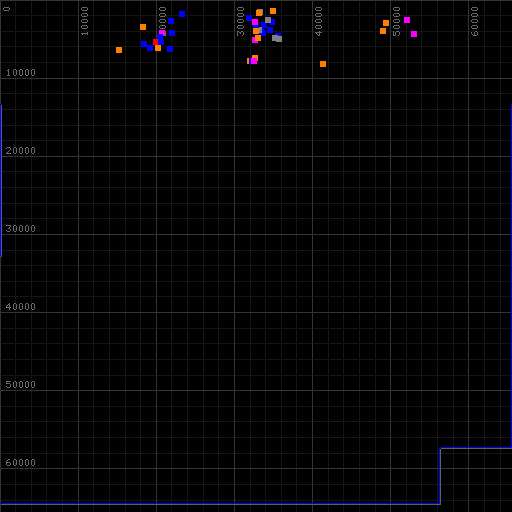This screenshot has width=512, height=512.
Task: Click the 60000 label on the left axis
Action: click(x=20, y=463)
